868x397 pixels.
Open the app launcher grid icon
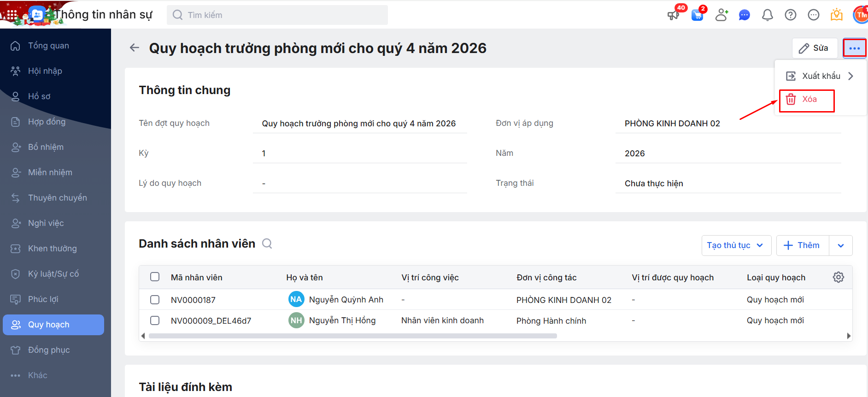[x=12, y=15]
